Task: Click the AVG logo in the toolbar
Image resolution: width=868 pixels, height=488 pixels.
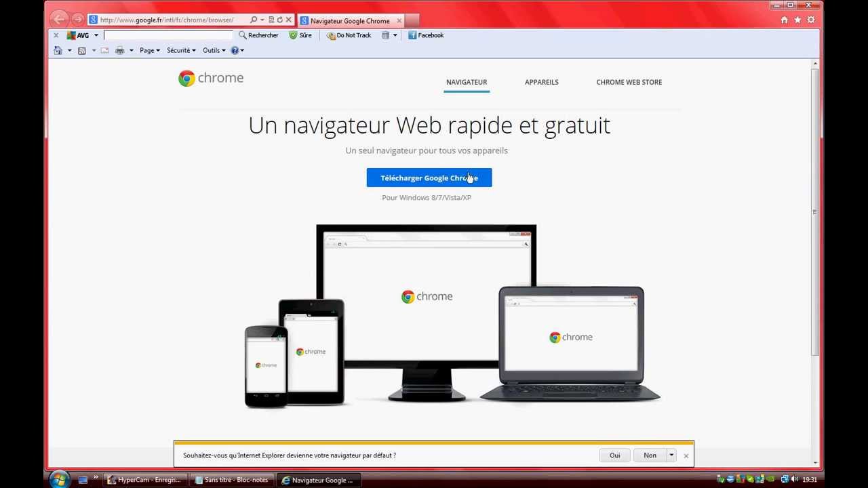Action: (x=78, y=35)
